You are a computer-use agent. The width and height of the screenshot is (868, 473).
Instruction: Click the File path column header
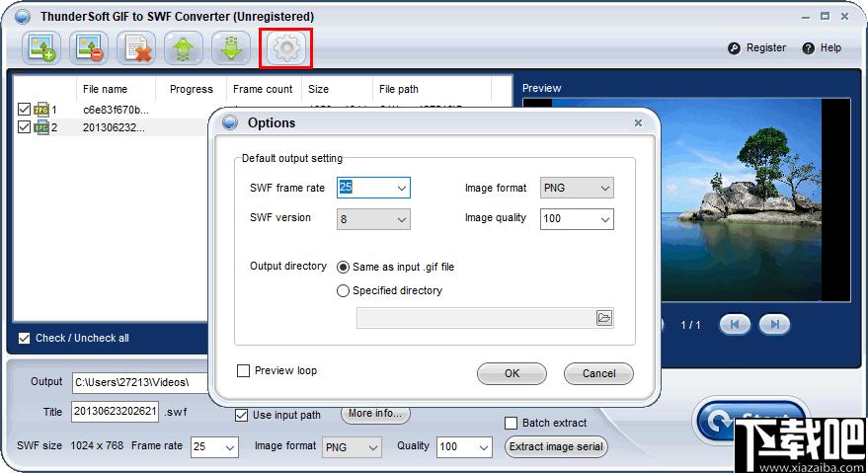pyautogui.click(x=432, y=89)
